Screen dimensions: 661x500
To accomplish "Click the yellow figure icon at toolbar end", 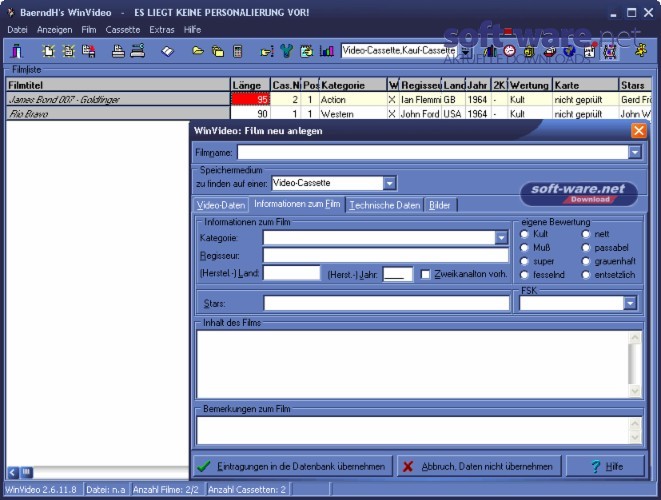I will pyautogui.click(x=641, y=51).
